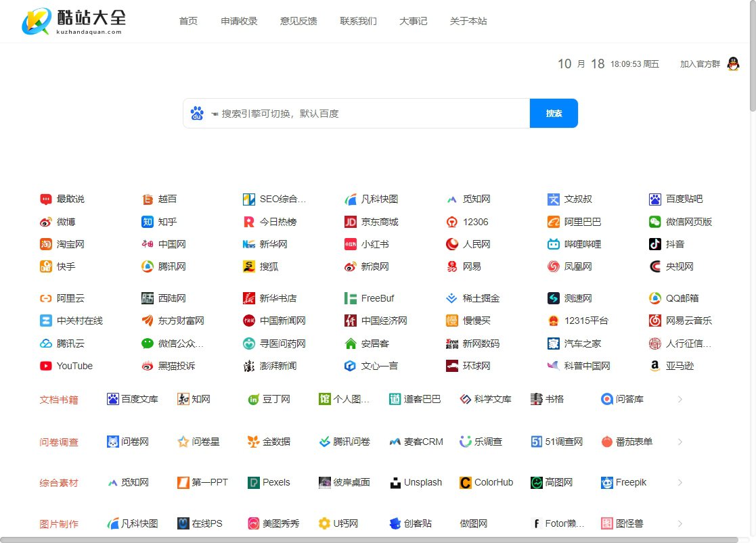This screenshot has height=543, width=756.
Task: Open the 央视网 link
Action: 671,266
